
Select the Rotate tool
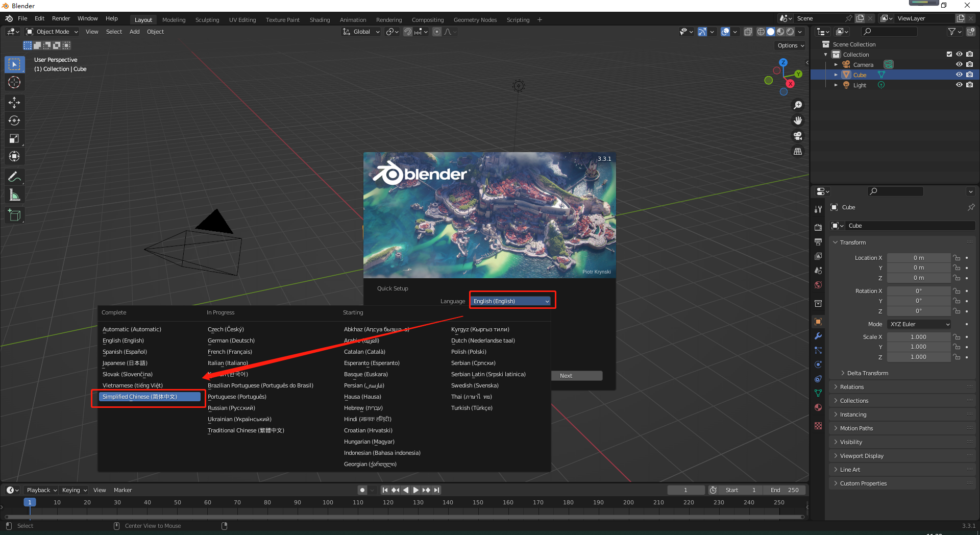coord(15,120)
